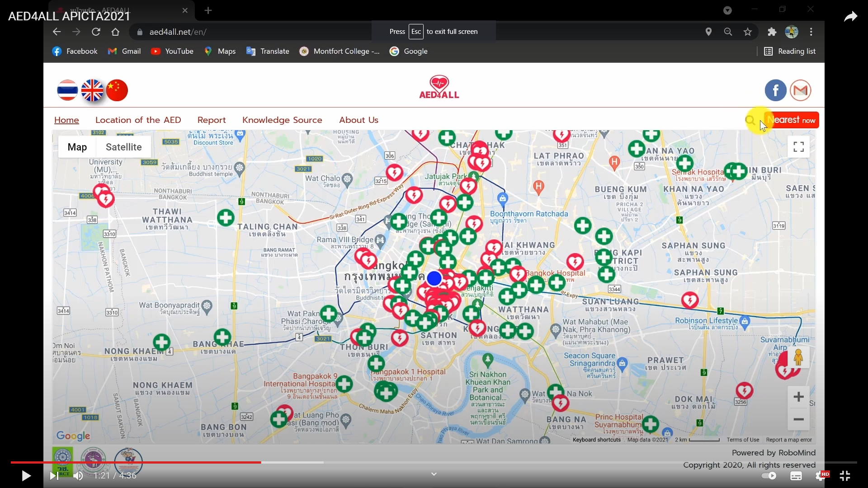Open the About Us menu
Screen dimensions: 868x488
(x=359, y=120)
